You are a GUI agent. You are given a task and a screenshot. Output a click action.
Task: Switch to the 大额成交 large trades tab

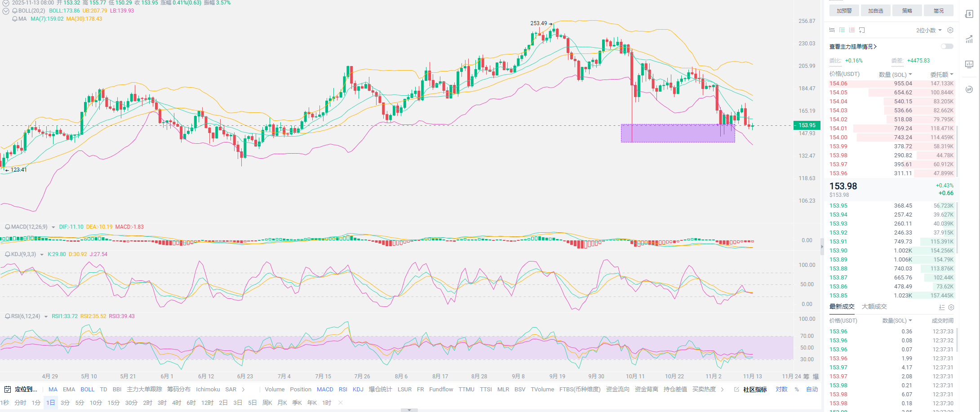pyautogui.click(x=874, y=306)
